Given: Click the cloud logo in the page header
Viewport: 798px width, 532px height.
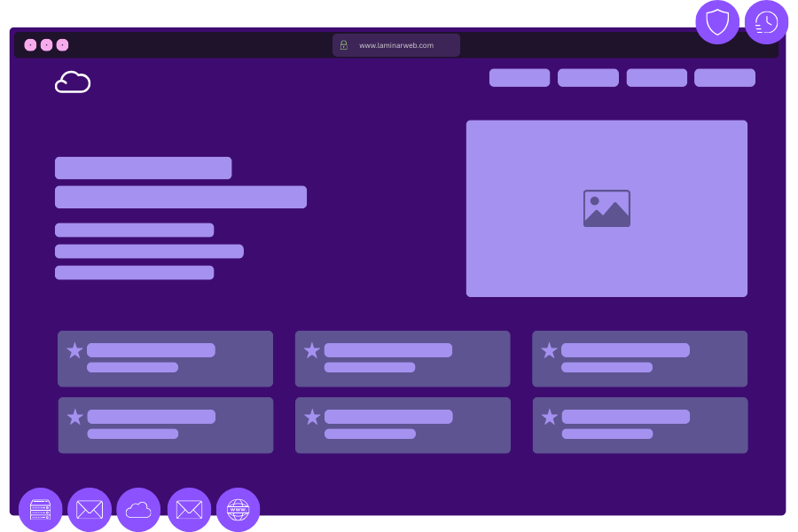Looking at the screenshot, I should [x=73, y=82].
